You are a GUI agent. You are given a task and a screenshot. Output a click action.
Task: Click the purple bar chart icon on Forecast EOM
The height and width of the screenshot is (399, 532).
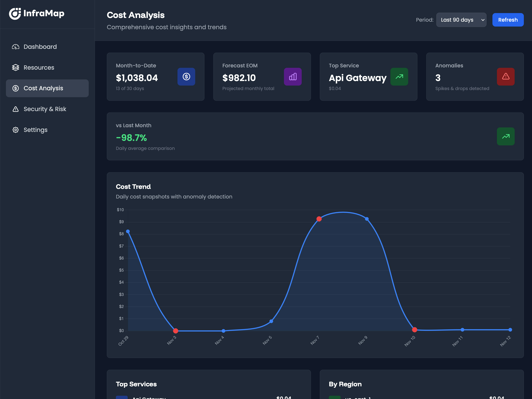(293, 77)
